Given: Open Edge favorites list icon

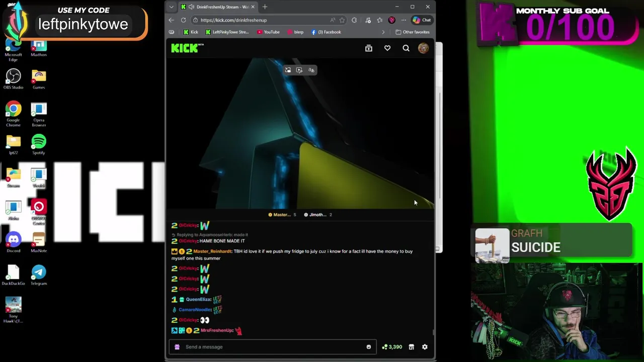Looking at the screenshot, I should click(x=380, y=20).
